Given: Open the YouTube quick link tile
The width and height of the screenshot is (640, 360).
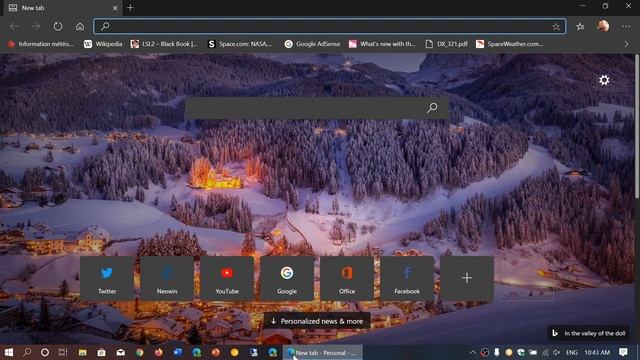Looking at the screenshot, I should pyautogui.click(x=227, y=278).
